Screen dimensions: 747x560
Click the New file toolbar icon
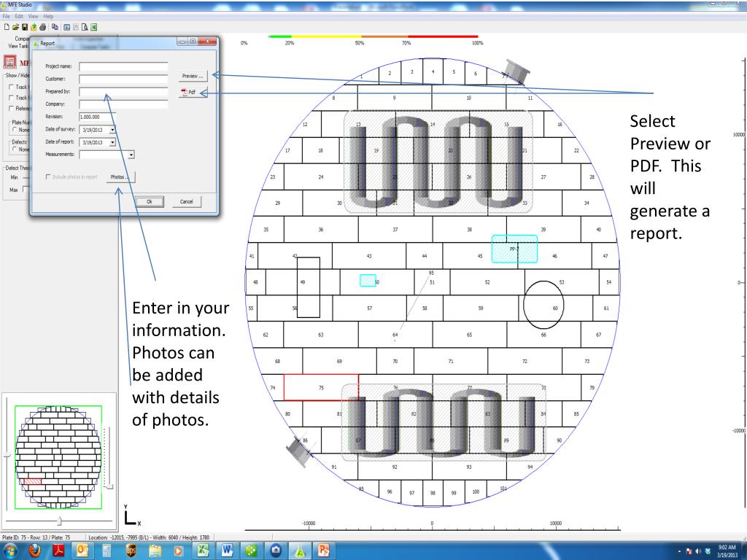pyautogui.click(x=6, y=27)
